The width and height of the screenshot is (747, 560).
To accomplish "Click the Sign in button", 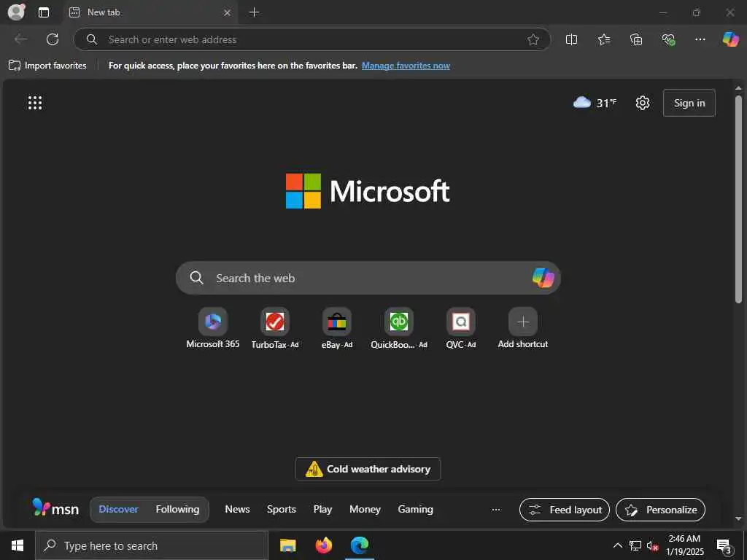I will pyautogui.click(x=689, y=103).
